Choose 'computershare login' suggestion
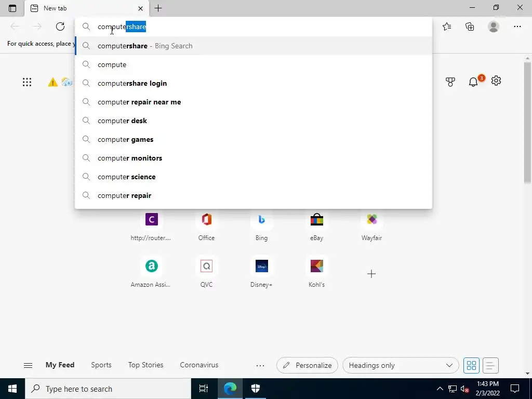The height and width of the screenshot is (399, 532). [x=254, y=83]
